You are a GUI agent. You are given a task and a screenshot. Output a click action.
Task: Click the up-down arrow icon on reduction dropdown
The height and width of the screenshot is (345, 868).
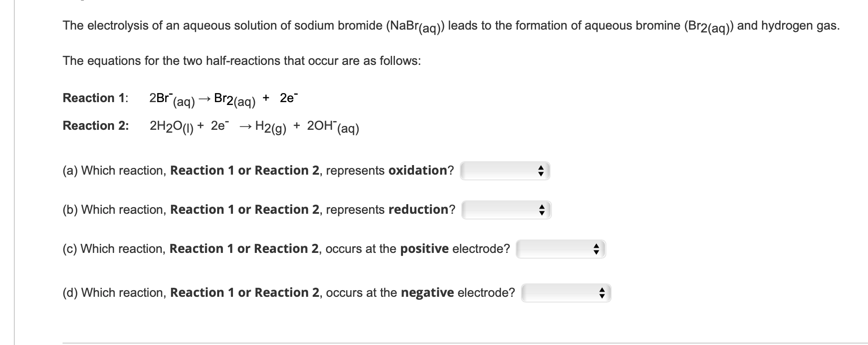[x=542, y=210]
